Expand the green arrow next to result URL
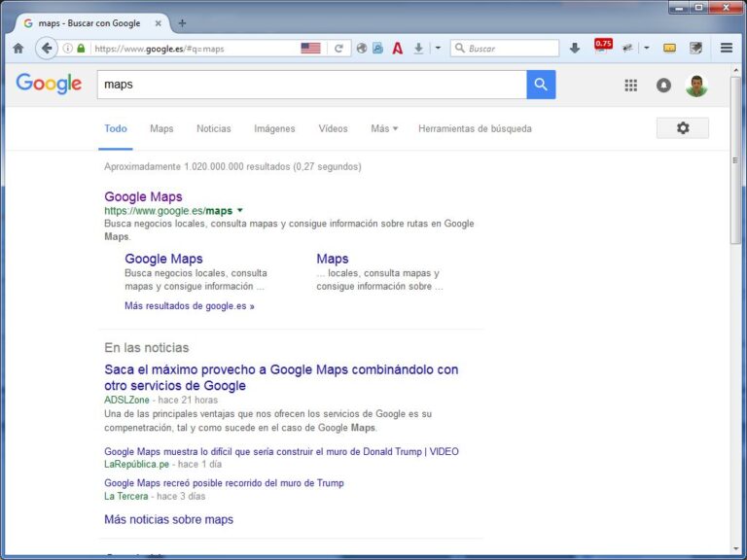 pos(240,210)
